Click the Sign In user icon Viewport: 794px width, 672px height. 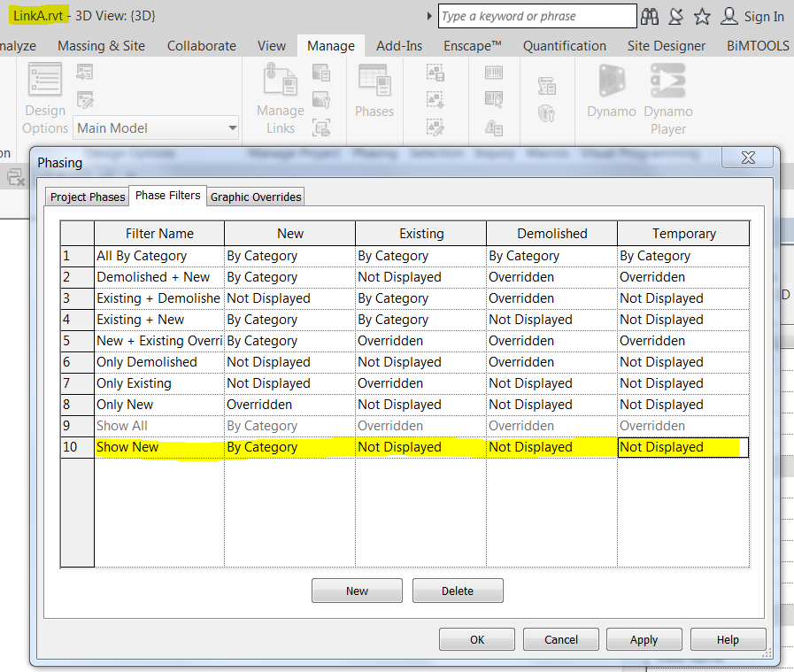[729, 16]
